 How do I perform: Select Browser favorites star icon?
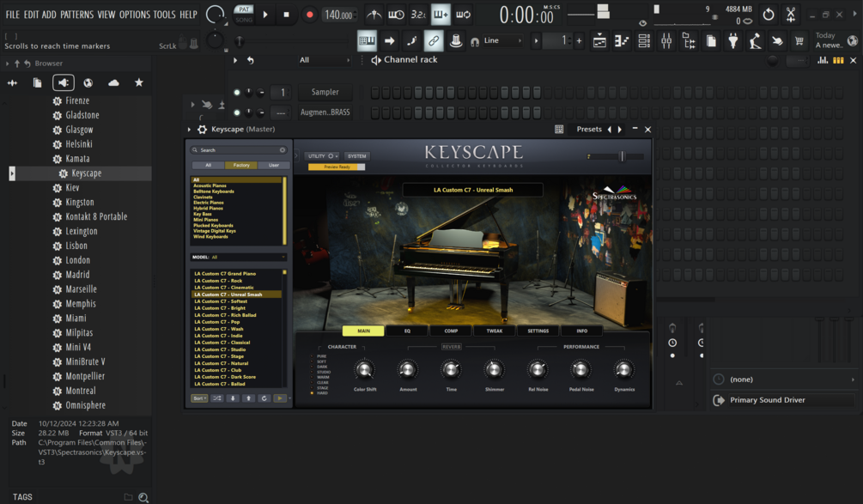[139, 82]
